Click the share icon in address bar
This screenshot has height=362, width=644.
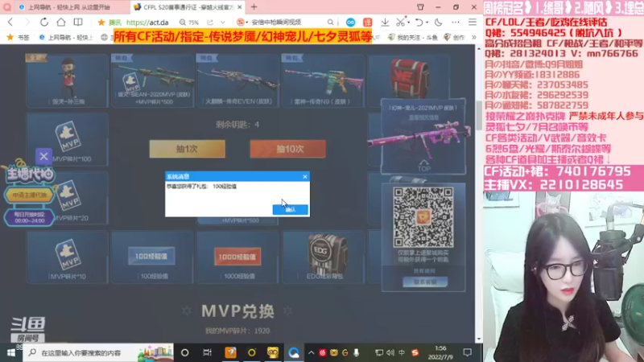[x=210, y=23]
